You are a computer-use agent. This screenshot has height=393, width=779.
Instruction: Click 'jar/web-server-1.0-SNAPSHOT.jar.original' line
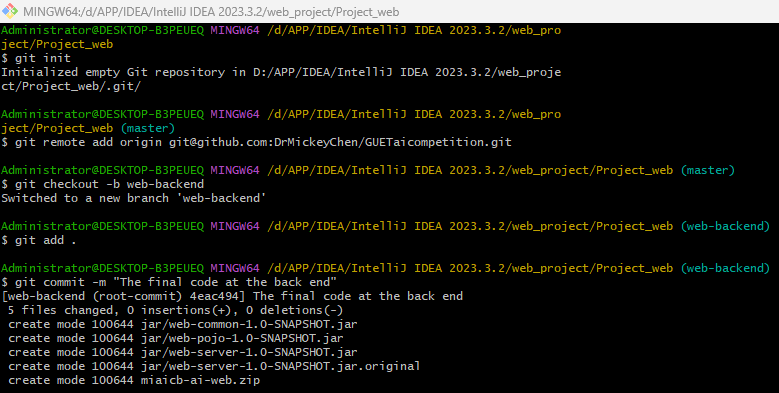[214, 366]
